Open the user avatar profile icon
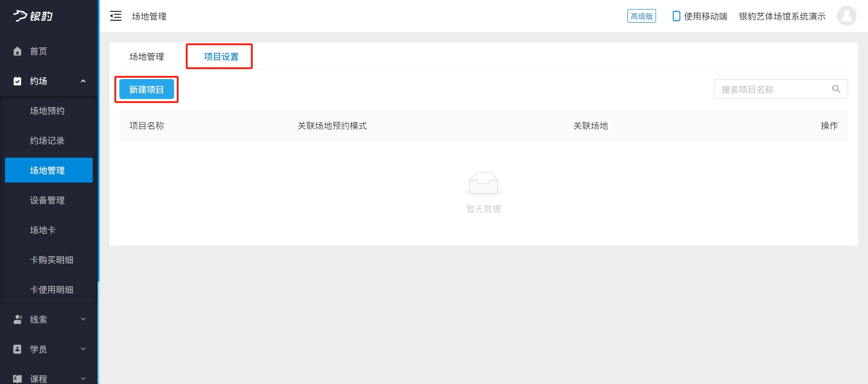The width and height of the screenshot is (868, 384). pos(846,16)
